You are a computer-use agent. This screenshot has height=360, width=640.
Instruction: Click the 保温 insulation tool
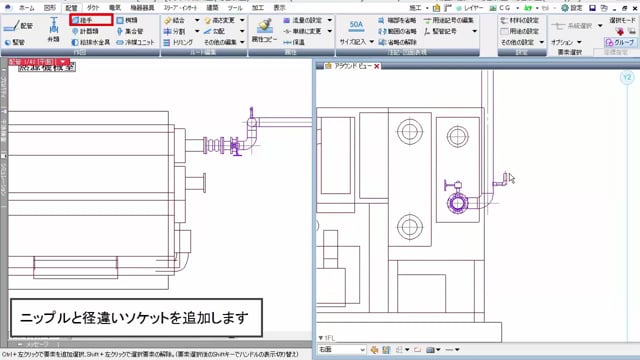pos(294,42)
